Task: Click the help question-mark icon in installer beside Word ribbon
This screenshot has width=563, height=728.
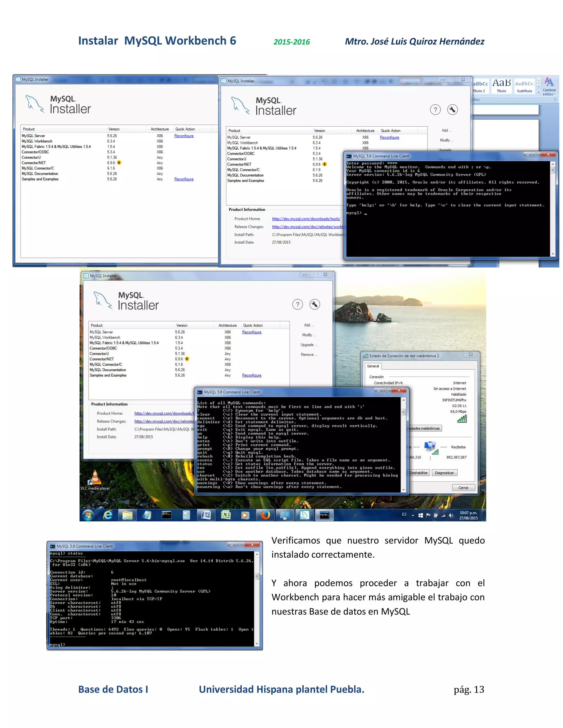Action: click(x=435, y=110)
